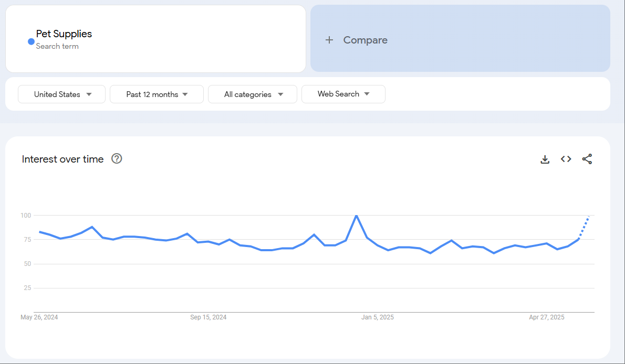Click the peak point near Jan 5, 2025
The height and width of the screenshot is (364, 625).
[357, 215]
